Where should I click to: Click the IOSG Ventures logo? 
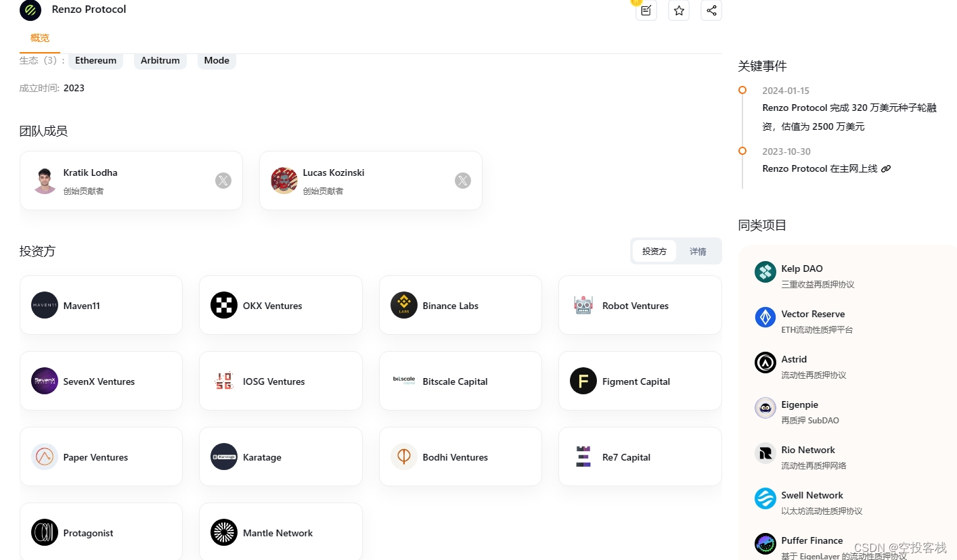click(x=224, y=381)
